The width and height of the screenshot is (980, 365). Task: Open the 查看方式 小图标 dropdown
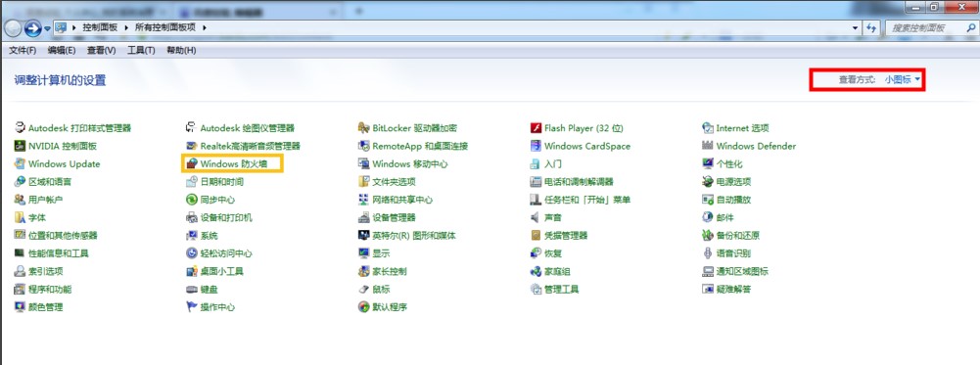[902, 79]
